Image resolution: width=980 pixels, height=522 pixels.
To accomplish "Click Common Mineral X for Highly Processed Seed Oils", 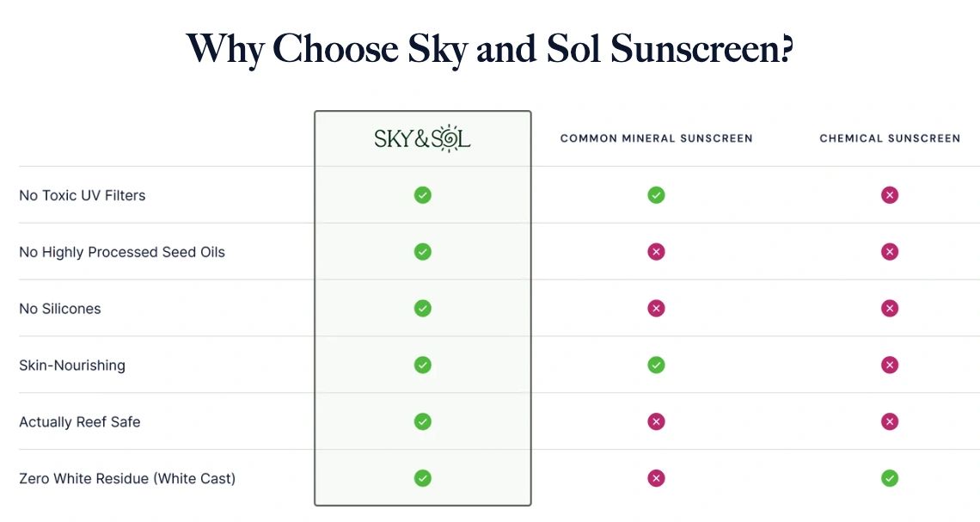I will click(x=656, y=252).
